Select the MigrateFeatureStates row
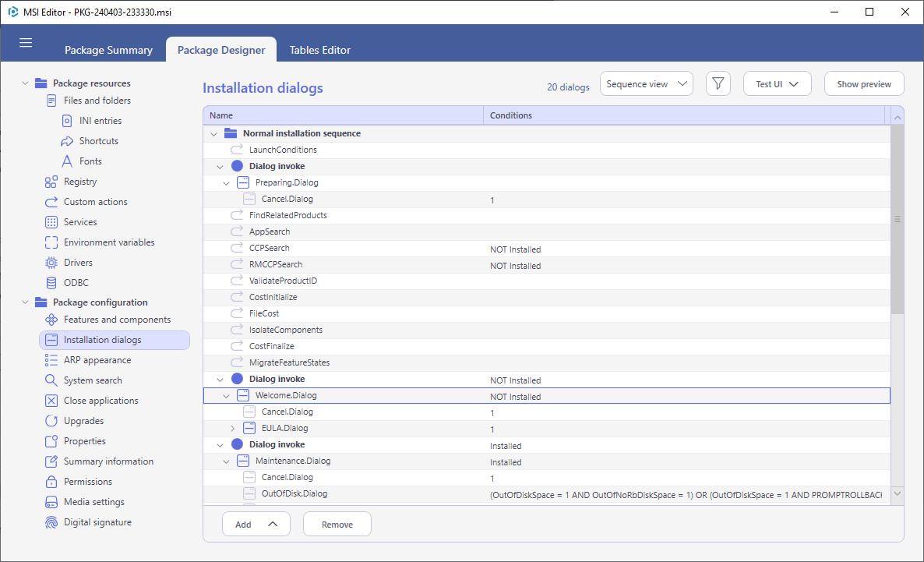924x562 pixels. click(547, 362)
